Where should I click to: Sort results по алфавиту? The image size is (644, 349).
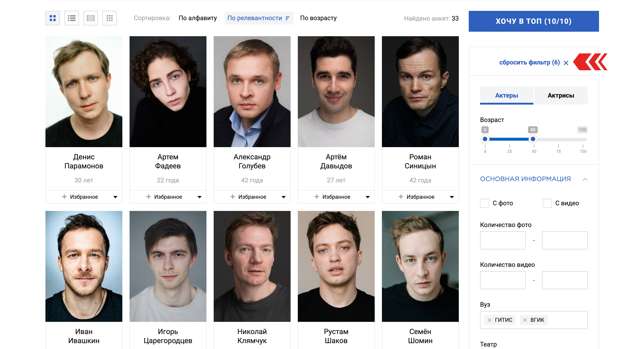(197, 18)
